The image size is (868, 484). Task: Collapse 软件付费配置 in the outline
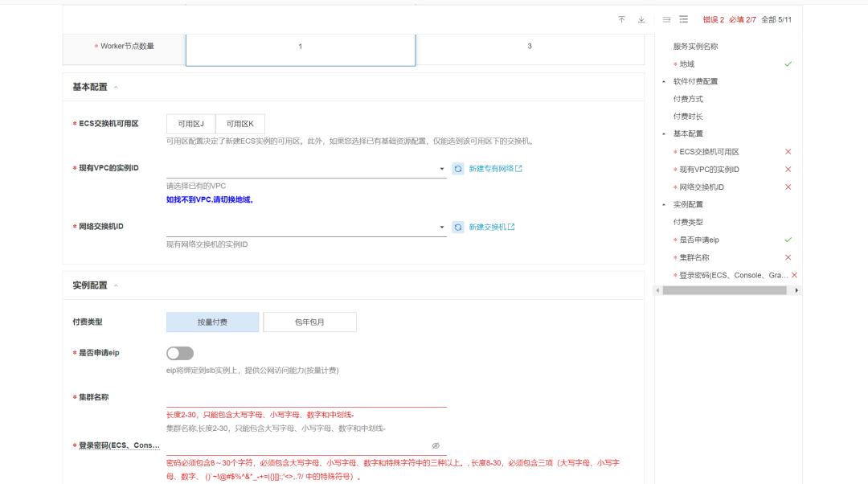(664, 81)
